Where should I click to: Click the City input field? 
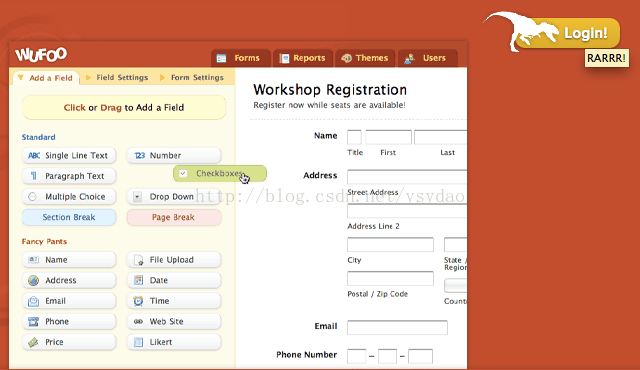[390, 245]
